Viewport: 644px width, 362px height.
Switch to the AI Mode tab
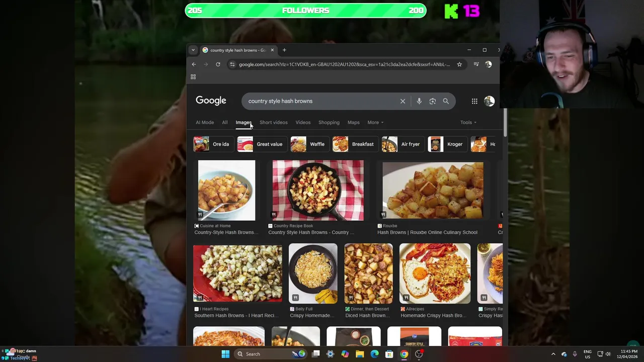click(205, 122)
